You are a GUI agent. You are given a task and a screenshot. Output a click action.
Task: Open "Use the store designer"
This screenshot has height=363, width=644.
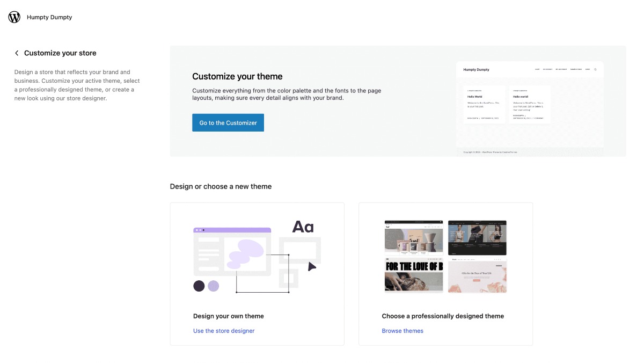tap(224, 331)
